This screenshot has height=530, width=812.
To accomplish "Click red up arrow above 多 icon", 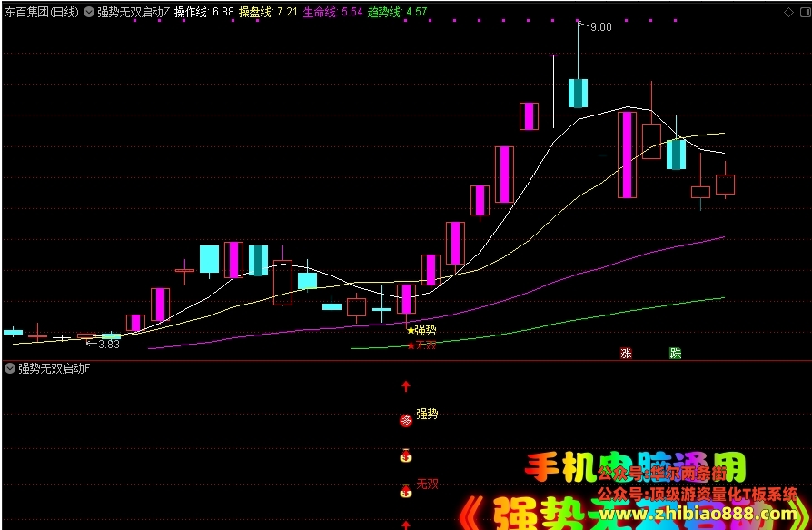I will (406, 386).
